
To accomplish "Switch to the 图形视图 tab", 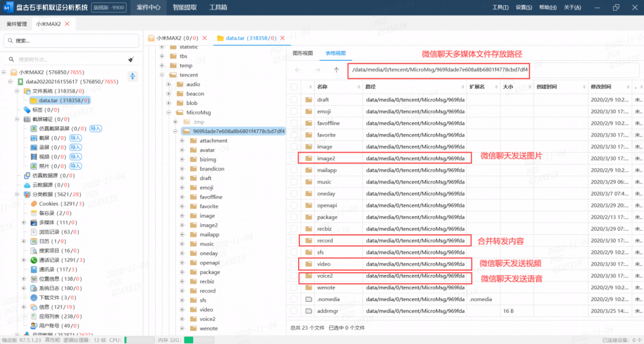I will 303,54.
